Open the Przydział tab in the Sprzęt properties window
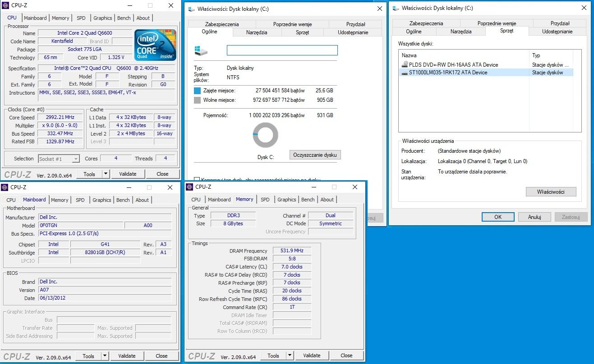Viewport: 594px width, 364px height. click(560, 23)
